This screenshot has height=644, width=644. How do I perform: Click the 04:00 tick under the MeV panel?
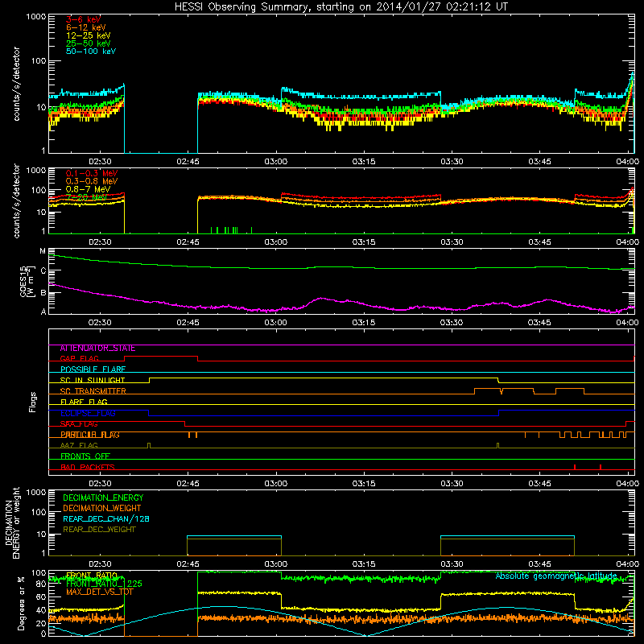click(x=628, y=242)
